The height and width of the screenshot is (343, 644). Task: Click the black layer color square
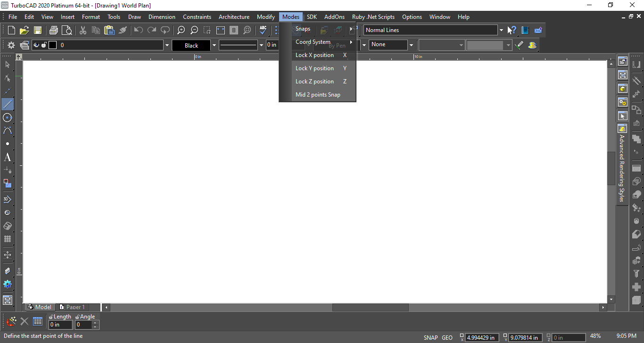pos(52,45)
